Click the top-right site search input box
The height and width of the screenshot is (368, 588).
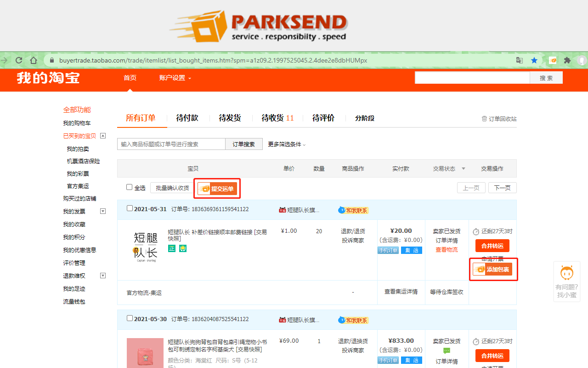pyautogui.click(x=472, y=78)
